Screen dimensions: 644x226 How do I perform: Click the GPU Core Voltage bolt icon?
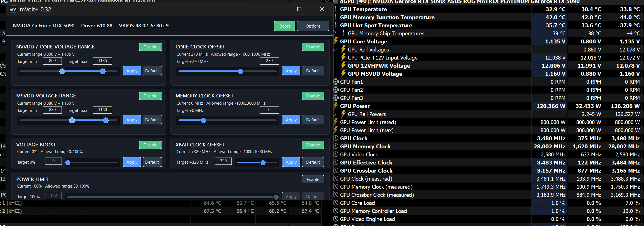tap(336, 41)
